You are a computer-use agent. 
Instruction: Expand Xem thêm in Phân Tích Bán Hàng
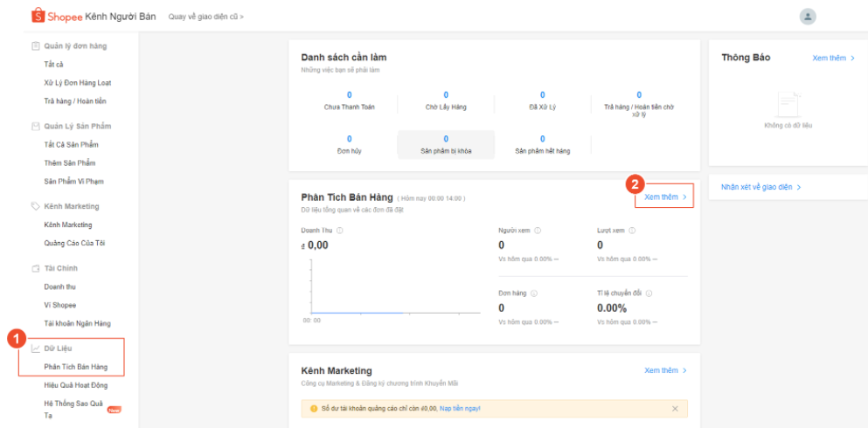pyautogui.click(x=665, y=197)
